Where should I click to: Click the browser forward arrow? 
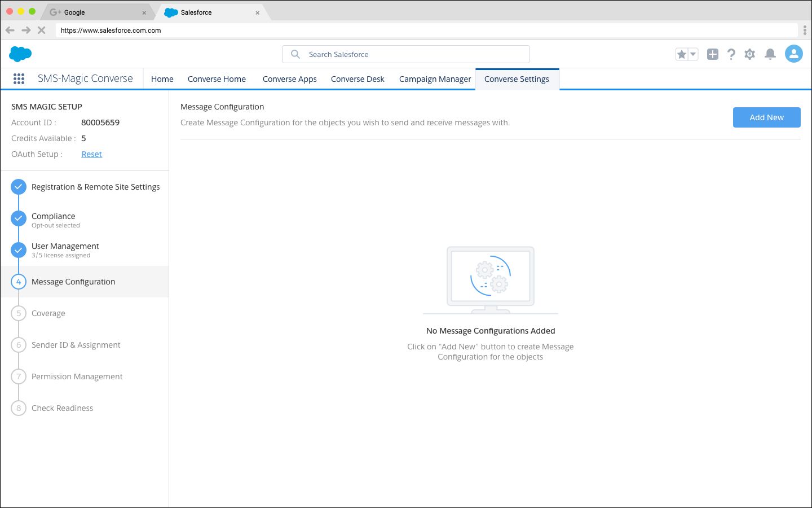pos(26,30)
